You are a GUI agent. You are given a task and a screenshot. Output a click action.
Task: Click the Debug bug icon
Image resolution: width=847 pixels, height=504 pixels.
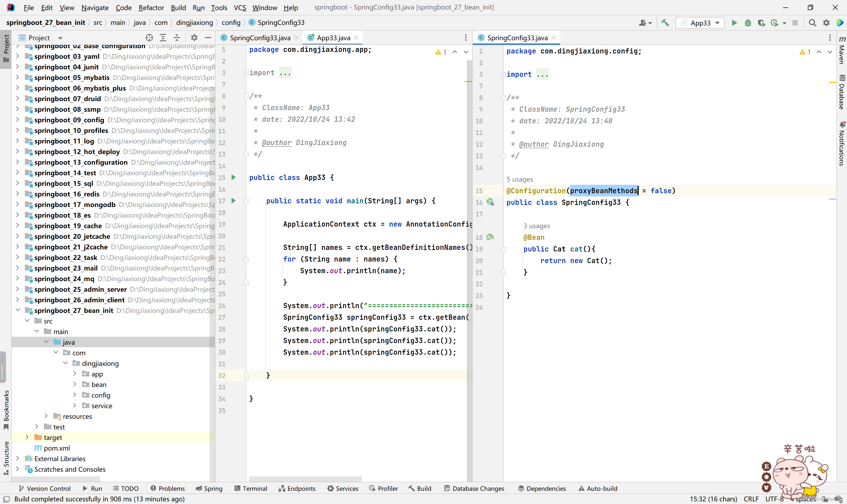tap(747, 23)
